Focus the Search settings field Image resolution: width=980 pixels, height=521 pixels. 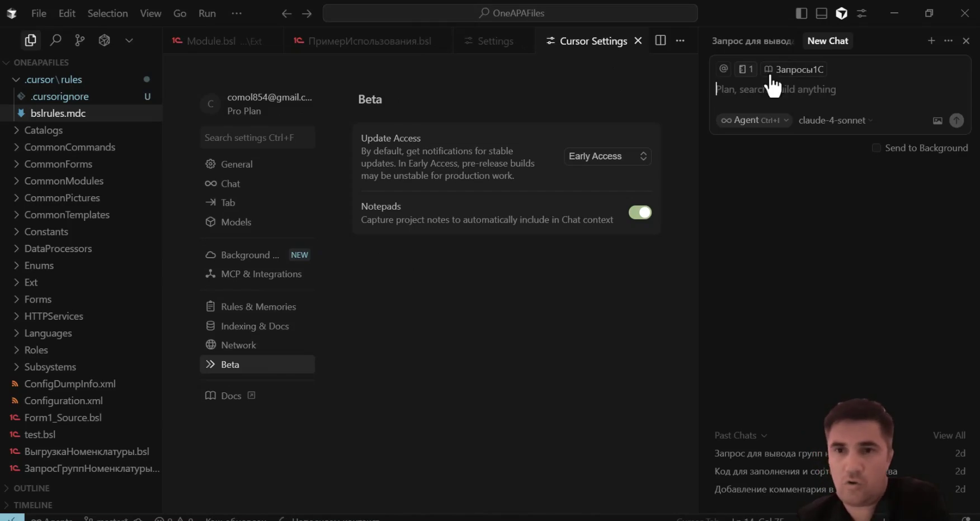pos(257,138)
